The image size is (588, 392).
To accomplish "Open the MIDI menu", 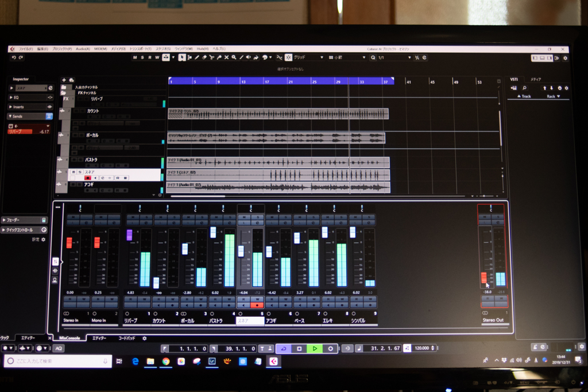I will click(x=100, y=49).
